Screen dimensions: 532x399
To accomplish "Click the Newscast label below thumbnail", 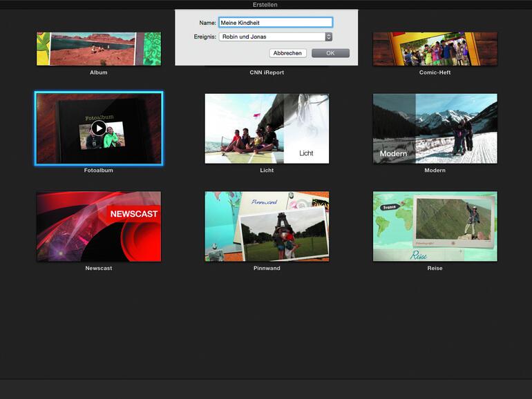I will pyautogui.click(x=99, y=268).
